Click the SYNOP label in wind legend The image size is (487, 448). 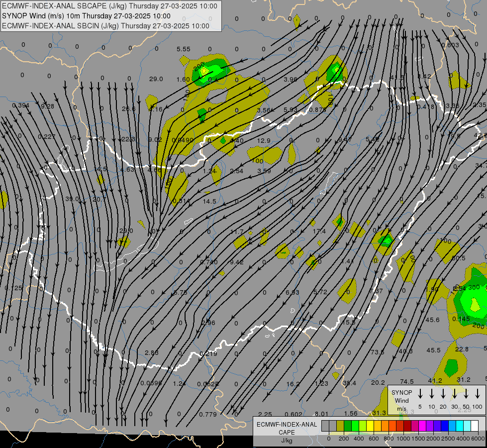(x=401, y=392)
